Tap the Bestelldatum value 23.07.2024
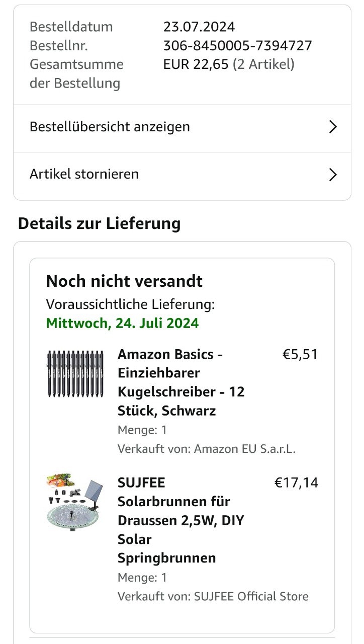The image size is (364, 644). point(199,27)
